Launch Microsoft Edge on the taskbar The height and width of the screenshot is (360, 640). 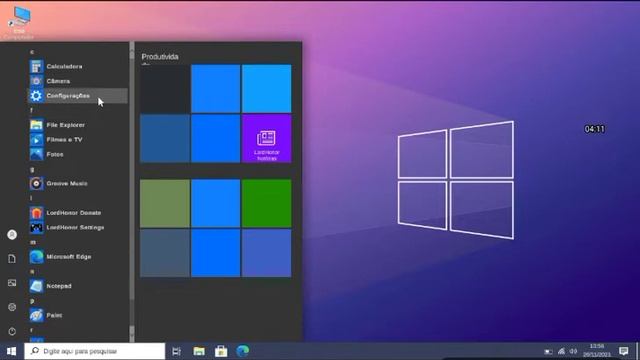pos(243,351)
